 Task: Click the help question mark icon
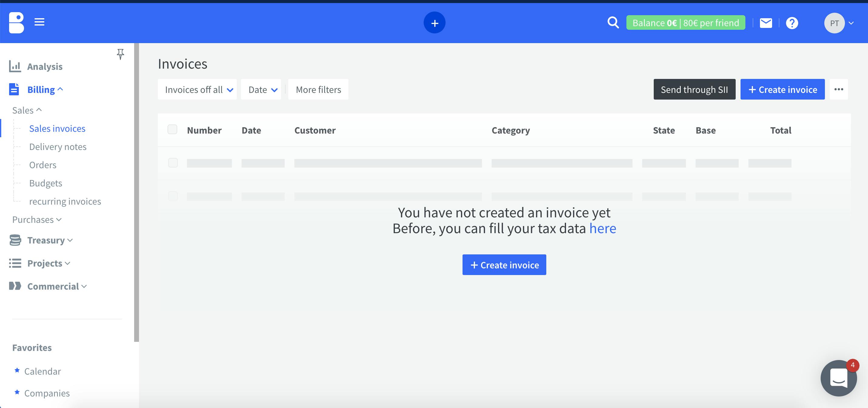coord(792,23)
